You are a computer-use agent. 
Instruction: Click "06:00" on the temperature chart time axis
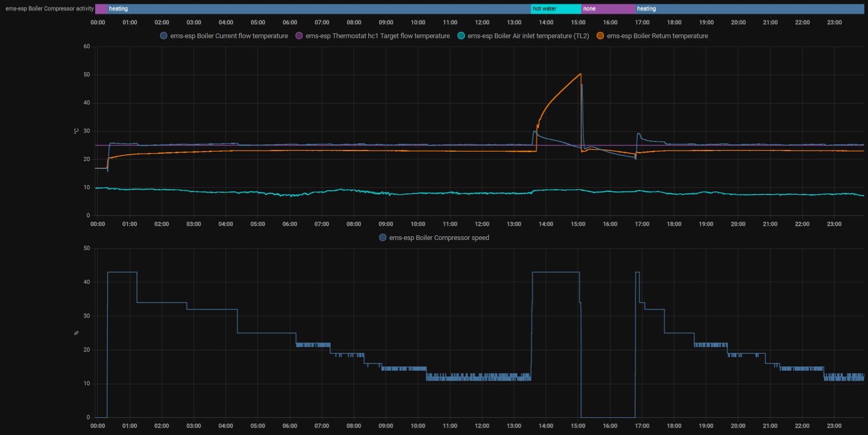[x=290, y=224]
